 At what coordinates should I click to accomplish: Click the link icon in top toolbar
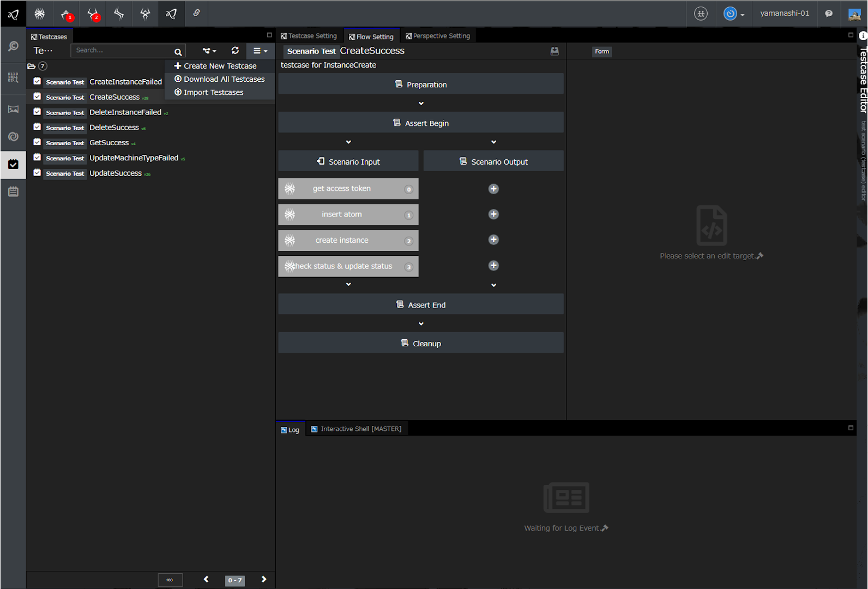pyautogui.click(x=197, y=13)
